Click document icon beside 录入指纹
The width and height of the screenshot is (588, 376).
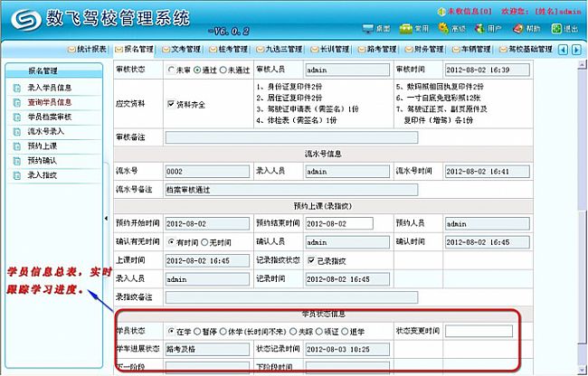point(17,175)
